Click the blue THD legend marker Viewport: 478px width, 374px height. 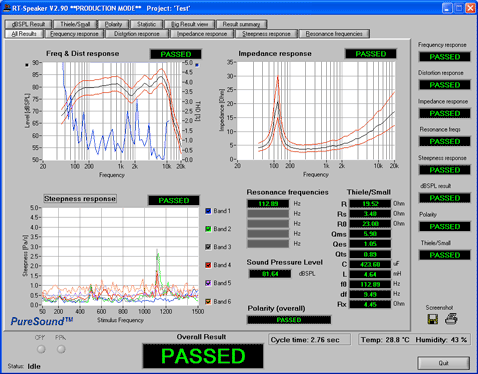coord(197,65)
